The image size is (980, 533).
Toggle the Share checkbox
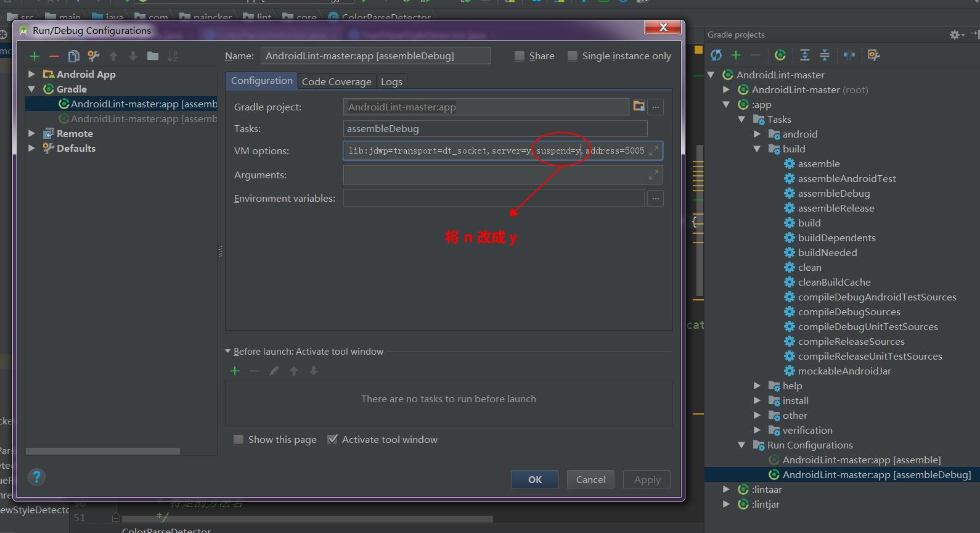[x=520, y=56]
